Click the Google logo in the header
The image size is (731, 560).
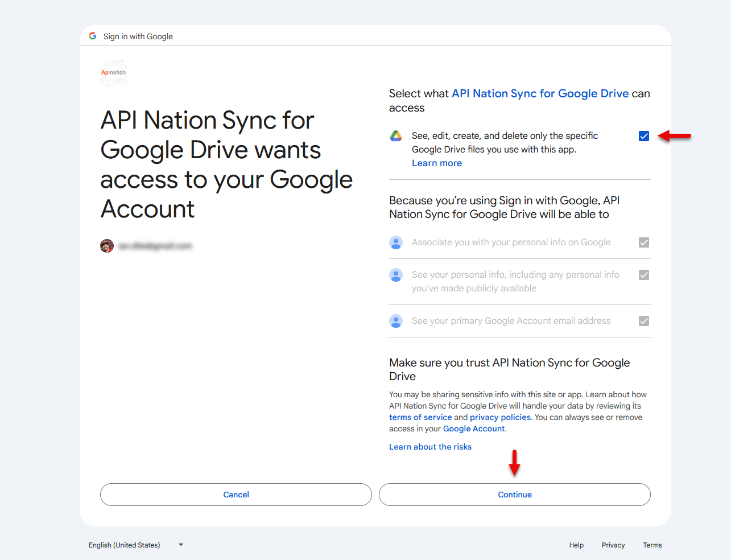pos(93,36)
